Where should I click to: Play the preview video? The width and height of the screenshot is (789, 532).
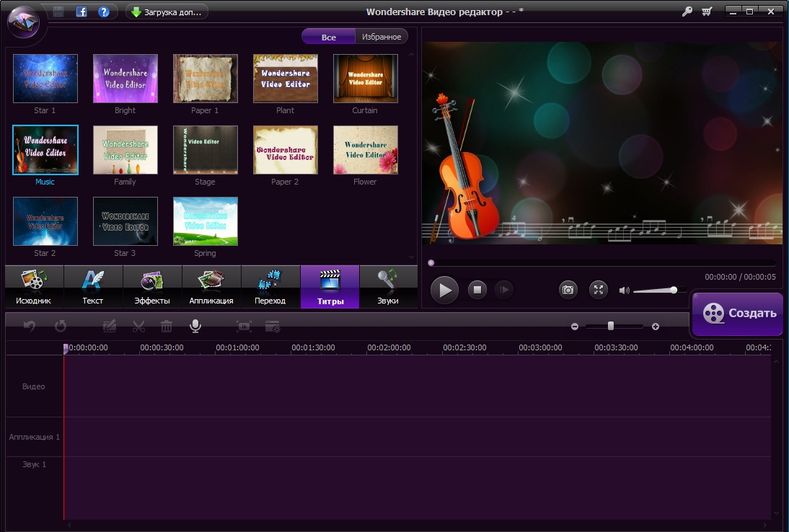[445, 290]
